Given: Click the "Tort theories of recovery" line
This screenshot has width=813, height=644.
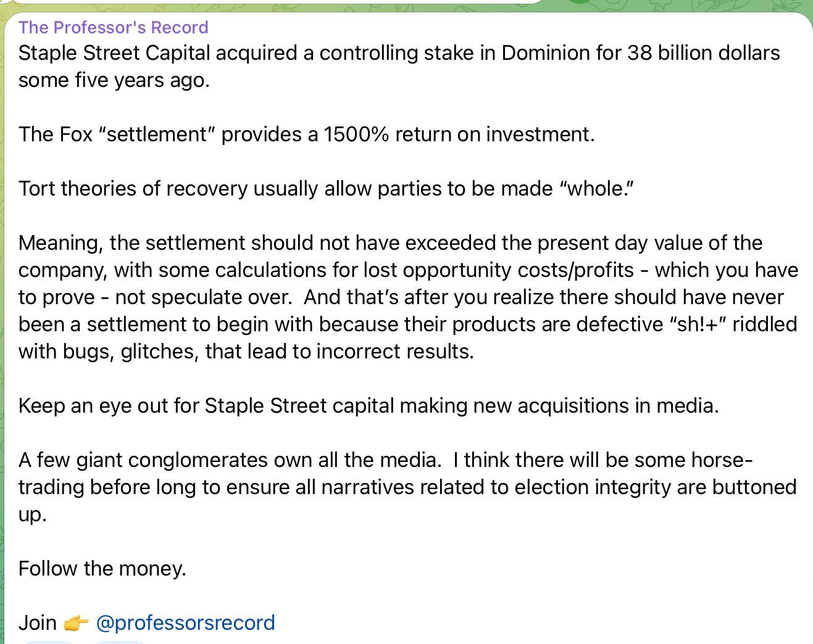Looking at the screenshot, I should click(326, 188).
